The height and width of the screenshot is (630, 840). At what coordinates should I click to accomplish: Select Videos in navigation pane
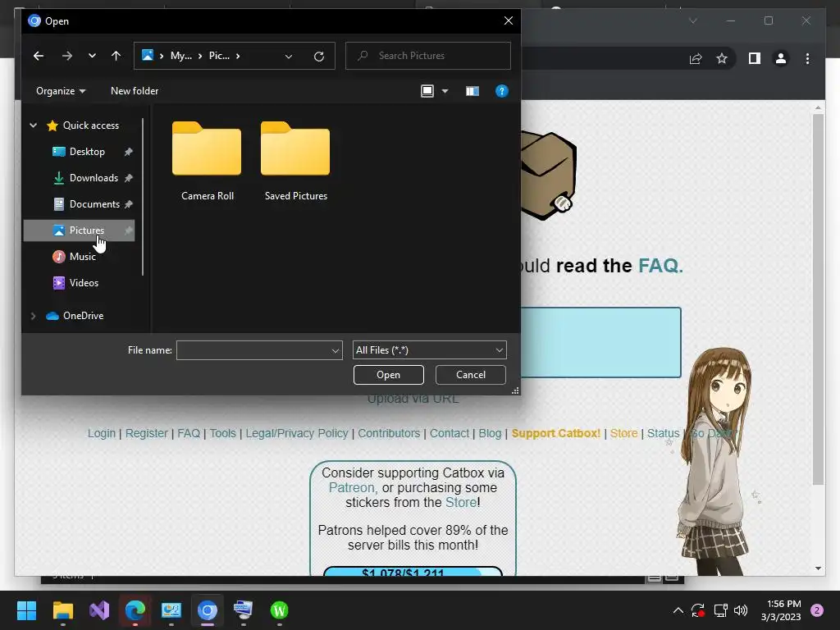tap(80, 283)
